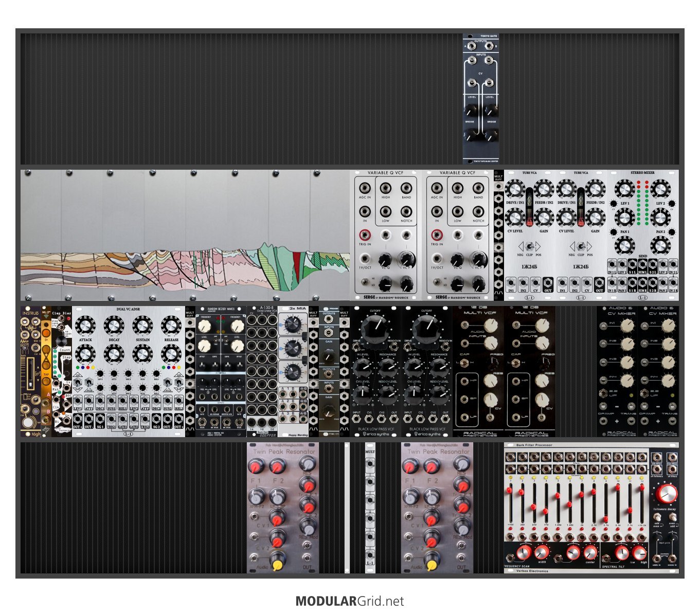Turn the RES knob on right Twin Peak Resonator

pyautogui.click(x=461, y=463)
